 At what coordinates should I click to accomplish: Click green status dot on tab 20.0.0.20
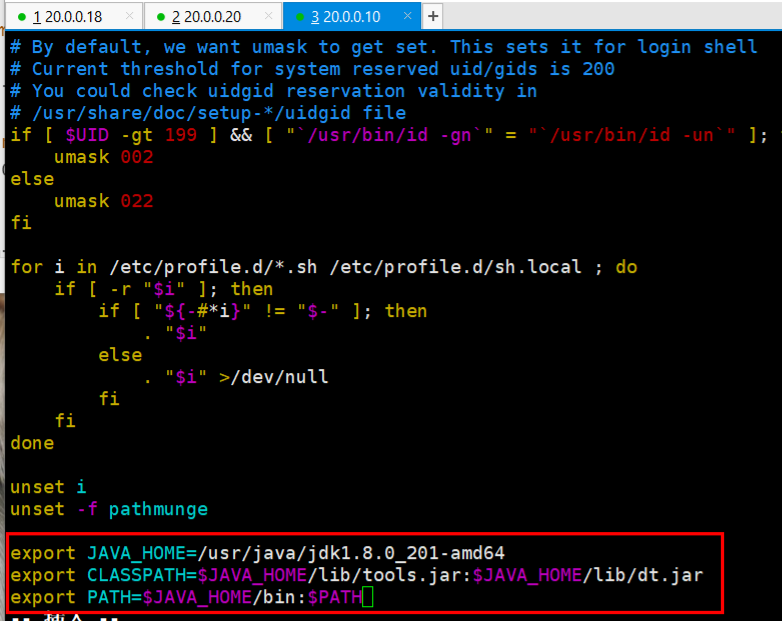coord(161,17)
